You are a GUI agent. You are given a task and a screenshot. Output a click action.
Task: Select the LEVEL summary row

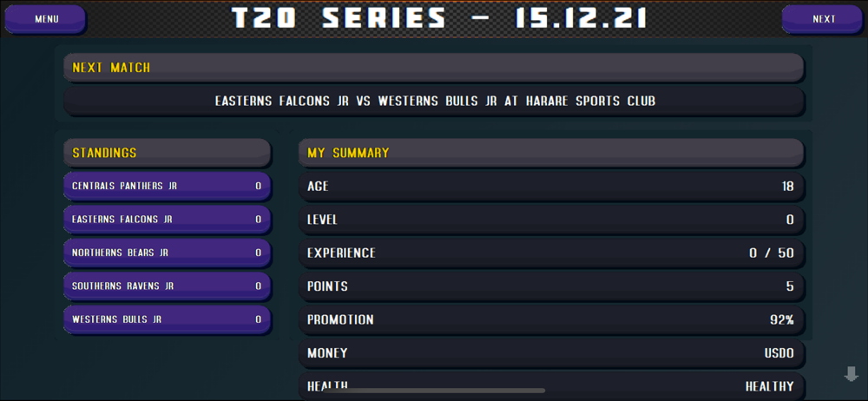551,220
